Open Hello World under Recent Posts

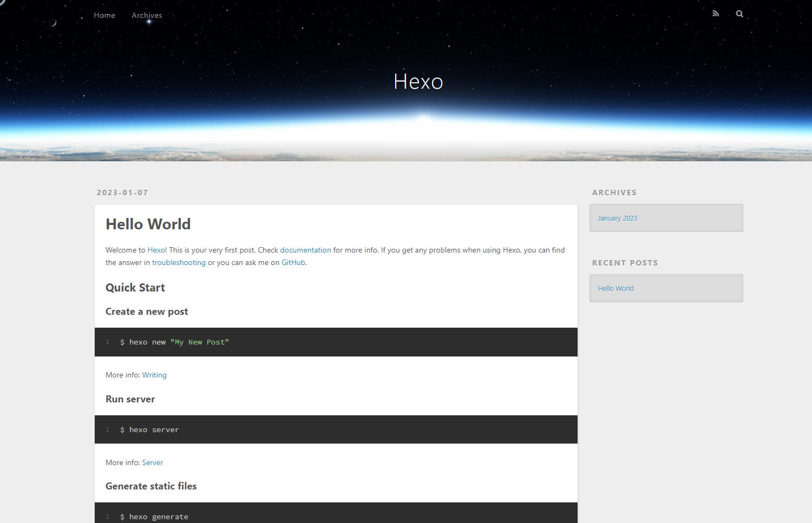point(615,288)
